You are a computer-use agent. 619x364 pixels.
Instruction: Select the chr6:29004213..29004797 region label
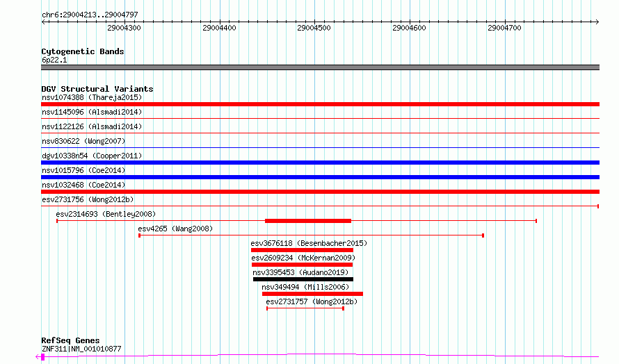[90, 15]
